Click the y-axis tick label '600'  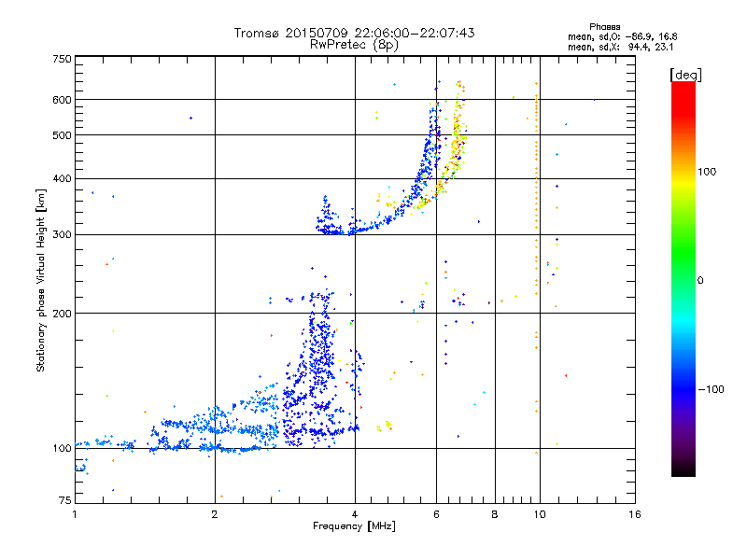point(62,100)
